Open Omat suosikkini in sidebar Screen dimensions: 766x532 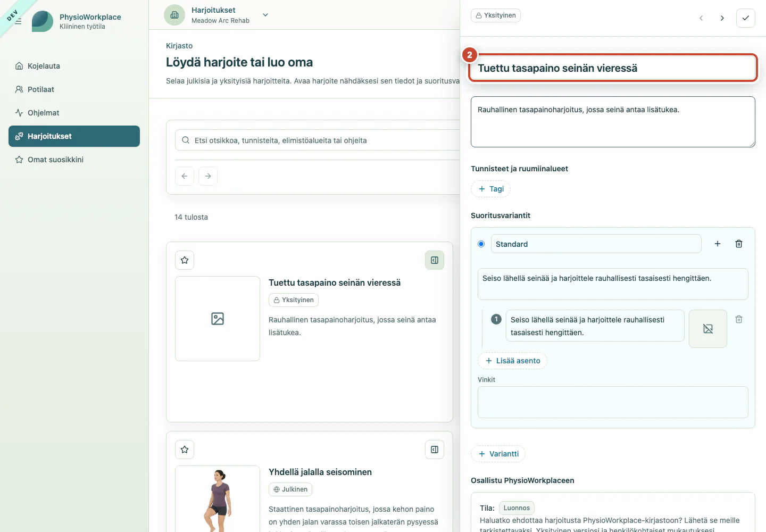point(74,160)
